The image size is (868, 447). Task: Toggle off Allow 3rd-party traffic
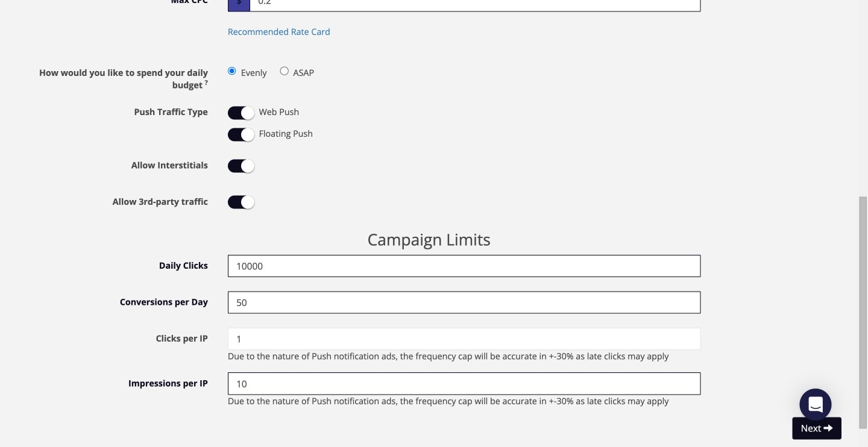coord(241,202)
